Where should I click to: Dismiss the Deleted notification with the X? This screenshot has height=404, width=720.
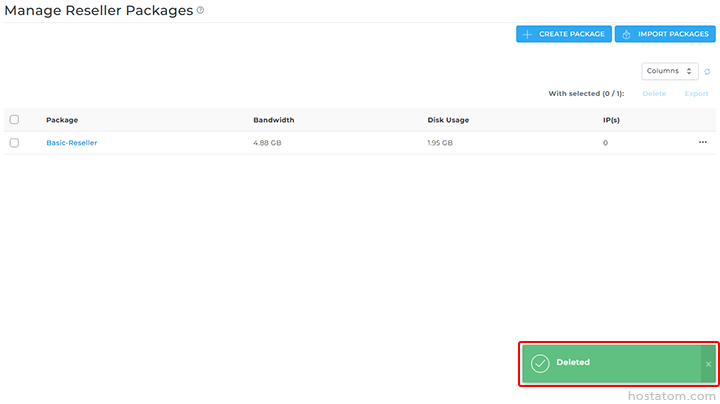(708, 364)
